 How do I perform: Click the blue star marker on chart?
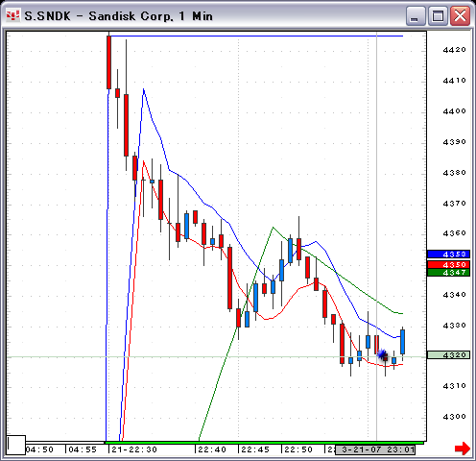click(381, 354)
